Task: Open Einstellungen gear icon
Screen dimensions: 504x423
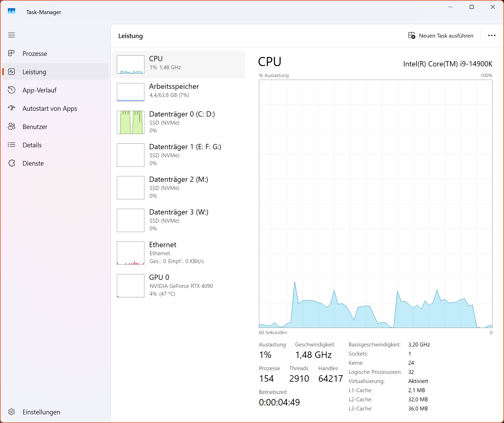Action: click(12, 412)
